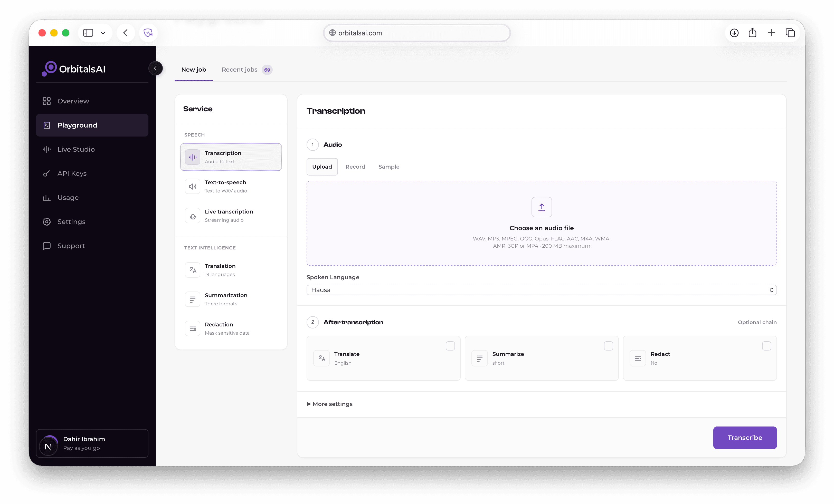
Task: Click the Playground terminal icon
Action: pos(47,125)
